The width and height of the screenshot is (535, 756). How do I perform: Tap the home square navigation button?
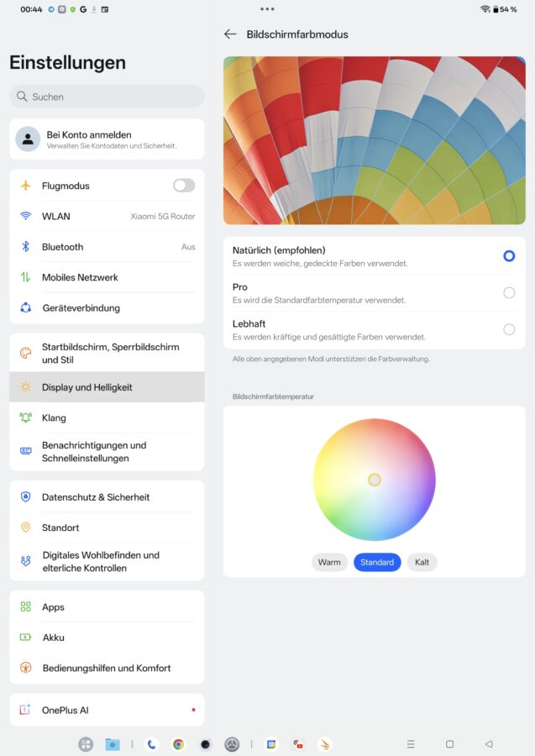coord(449,744)
